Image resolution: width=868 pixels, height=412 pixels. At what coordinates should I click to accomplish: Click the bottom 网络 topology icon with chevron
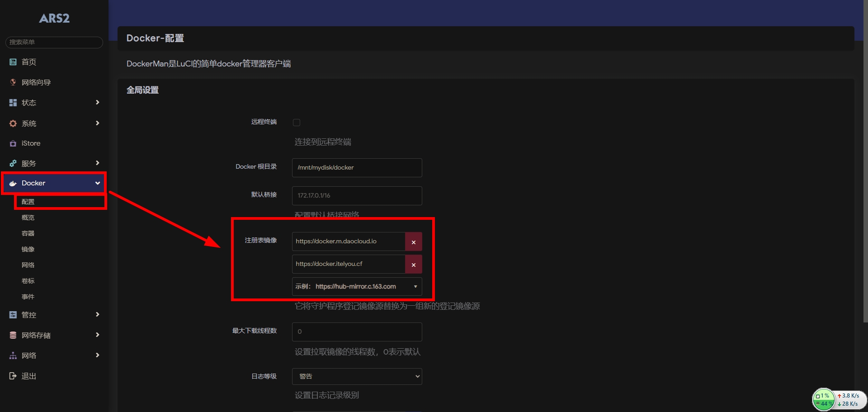tap(13, 355)
